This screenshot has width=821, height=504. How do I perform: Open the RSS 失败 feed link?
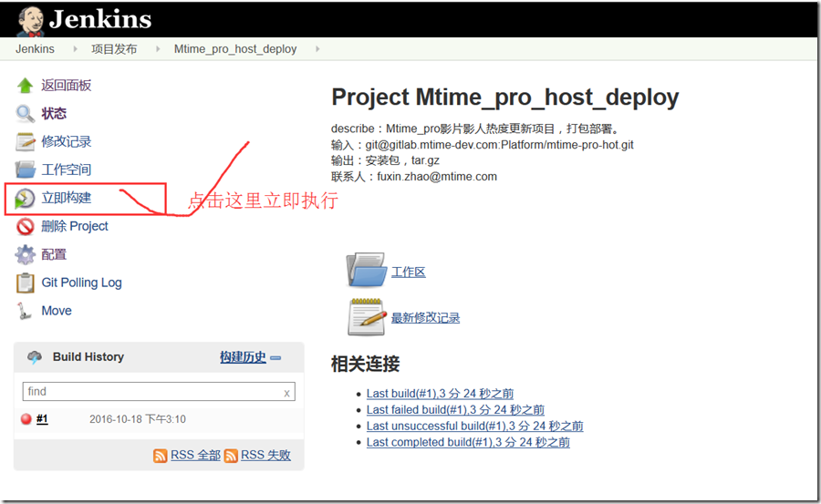(x=265, y=456)
